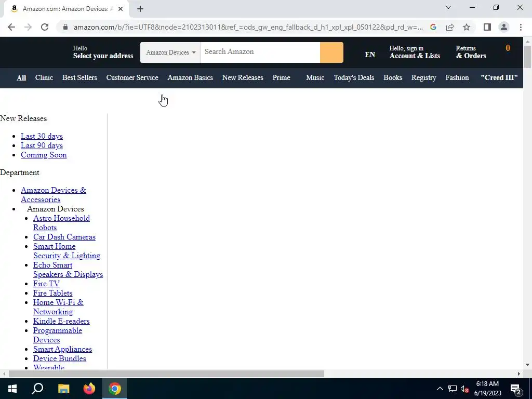Select Music in the nav bar
This screenshot has width=532, height=399.
tap(315, 78)
